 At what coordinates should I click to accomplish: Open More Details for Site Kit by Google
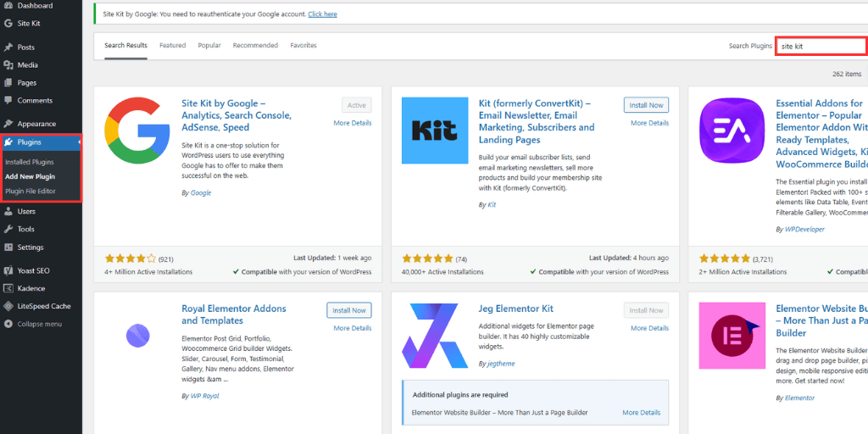click(x=353, y=123)
